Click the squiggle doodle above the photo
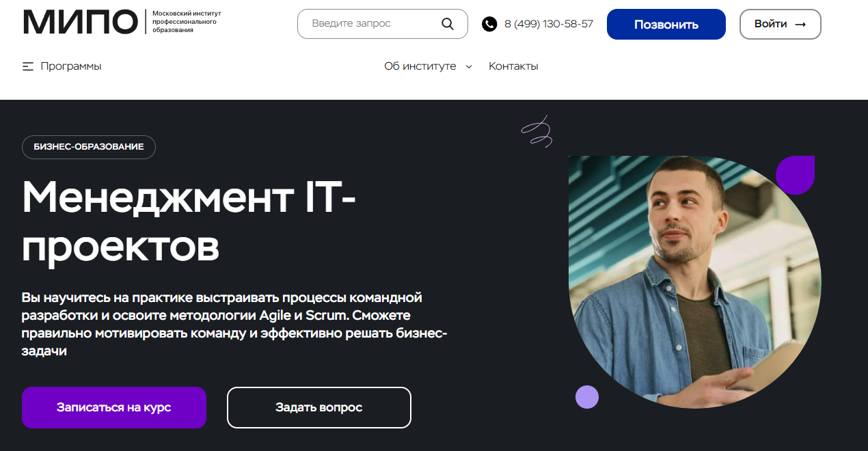Image resolution: width=868 pixels, height=451 pixels. tap(537, 131)
